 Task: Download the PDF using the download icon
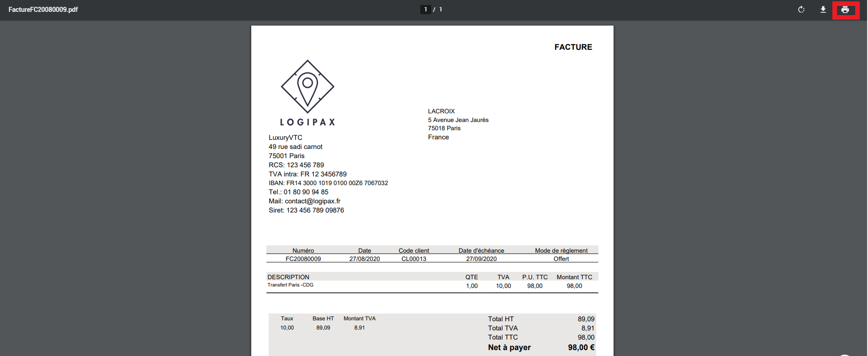tap(823, 10)
